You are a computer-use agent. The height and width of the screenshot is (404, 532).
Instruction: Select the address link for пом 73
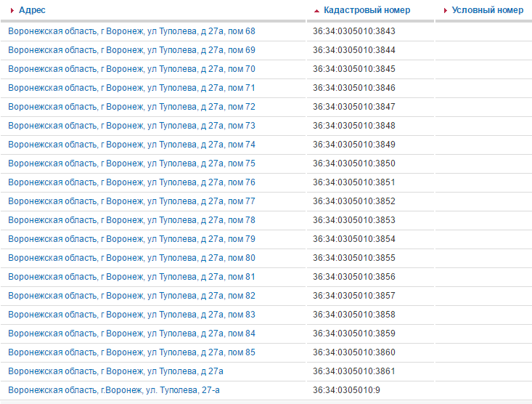coord(131,126)
